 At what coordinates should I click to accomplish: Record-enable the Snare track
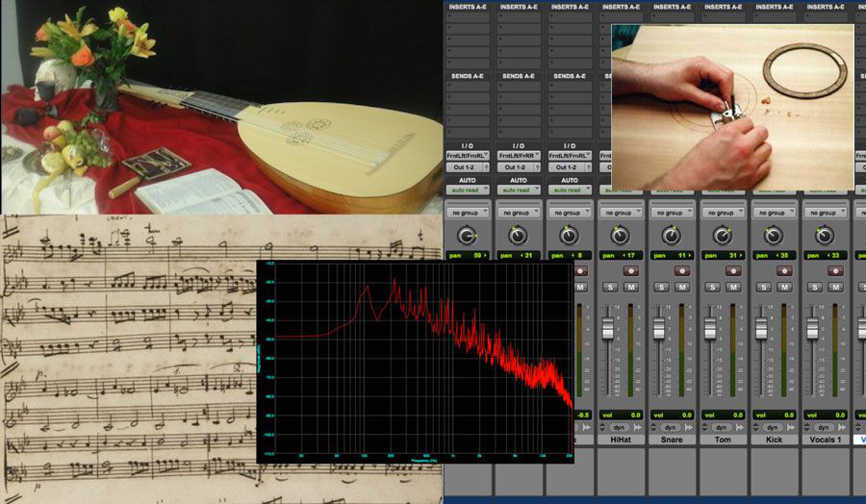[682, 271]
